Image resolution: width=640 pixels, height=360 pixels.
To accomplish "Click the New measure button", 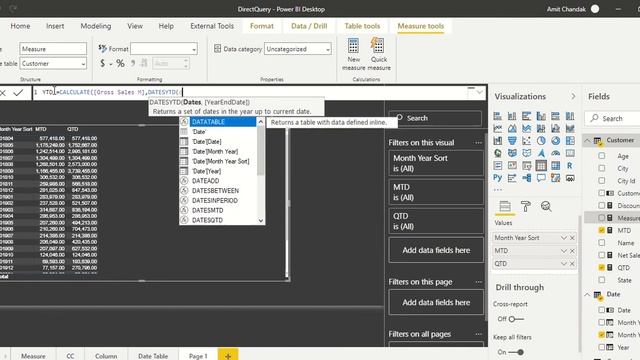I will [353, 54].
